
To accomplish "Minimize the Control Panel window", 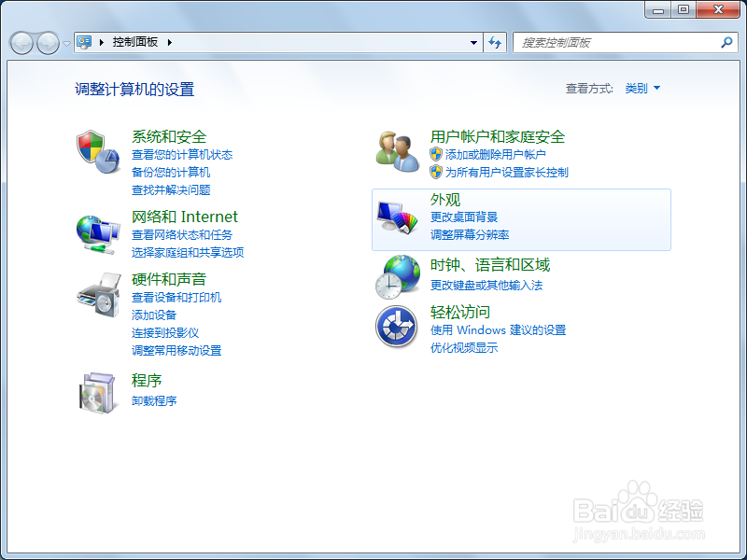I will point(658,9).
